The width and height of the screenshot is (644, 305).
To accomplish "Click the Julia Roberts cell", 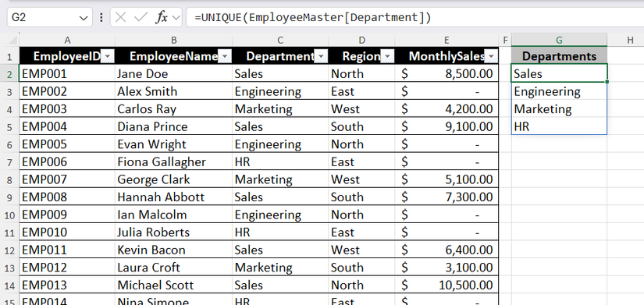I will tap(174, 232).
